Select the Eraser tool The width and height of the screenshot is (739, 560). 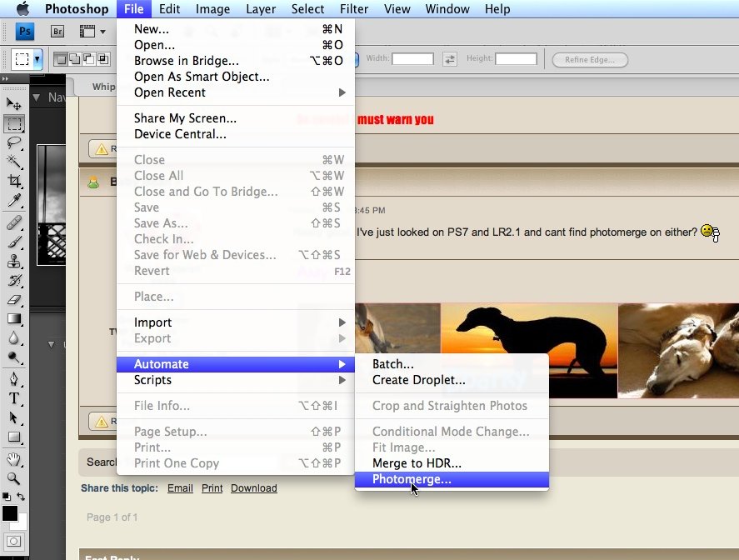(x=13, y=300)
